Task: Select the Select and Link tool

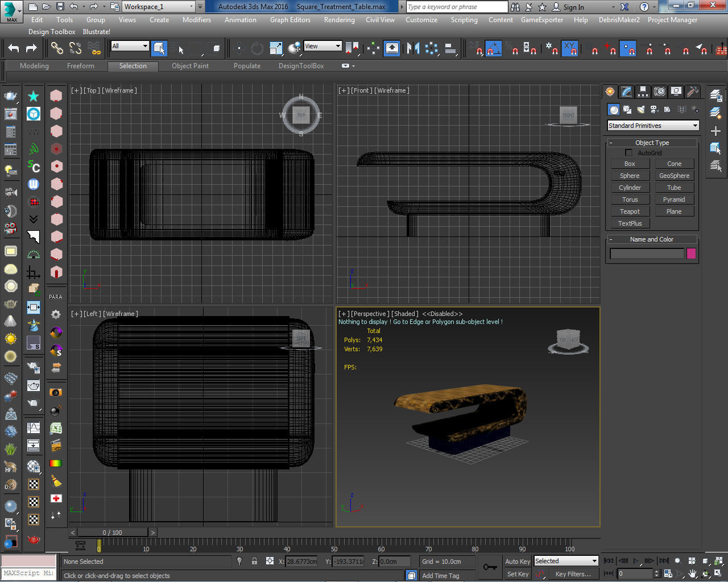Action: (x=57, y=49)
